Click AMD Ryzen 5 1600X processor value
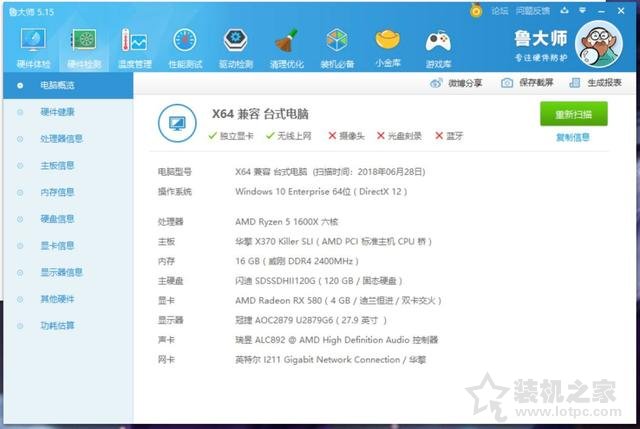 (287, 222)
